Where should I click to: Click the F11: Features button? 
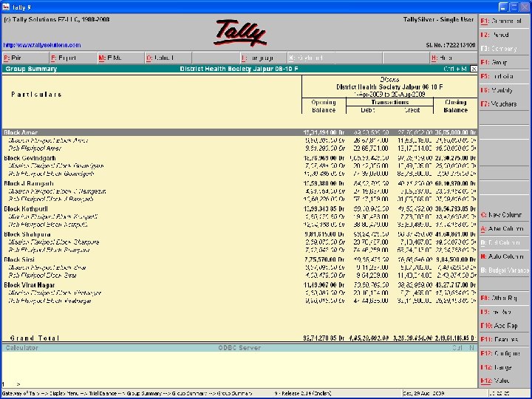pyautogui.click(x=505, y=340)
